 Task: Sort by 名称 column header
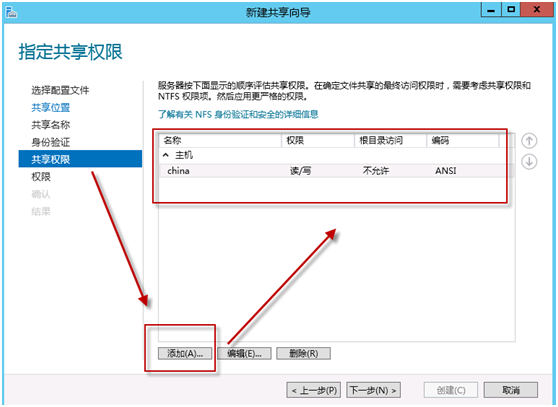tap(220, 141)
